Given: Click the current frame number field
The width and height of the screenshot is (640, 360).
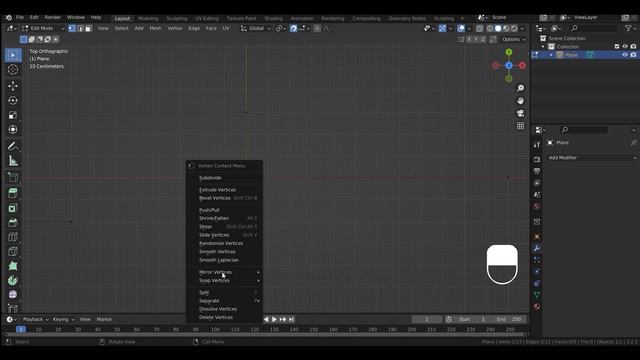Looking at the screenshot, I should coord(427,319).
